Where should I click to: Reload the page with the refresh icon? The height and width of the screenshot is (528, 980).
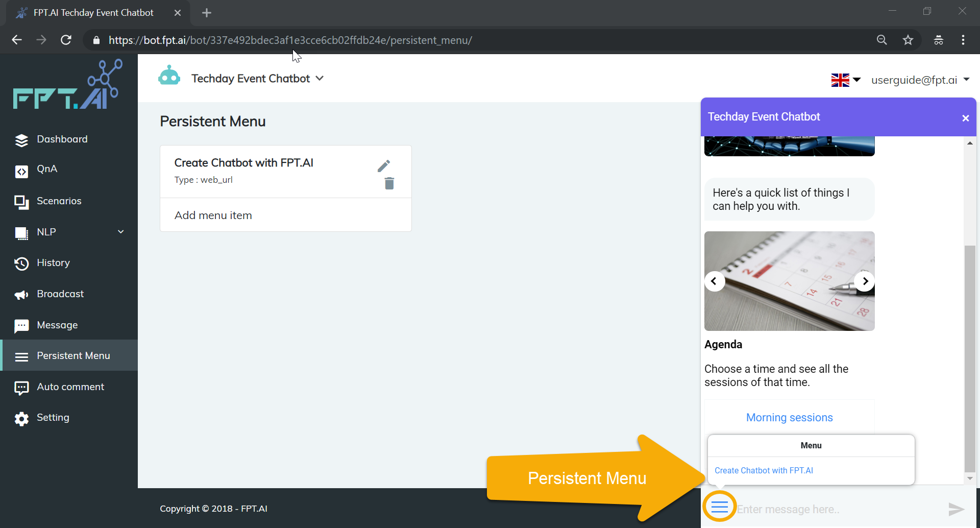click(x=66, y=40)
